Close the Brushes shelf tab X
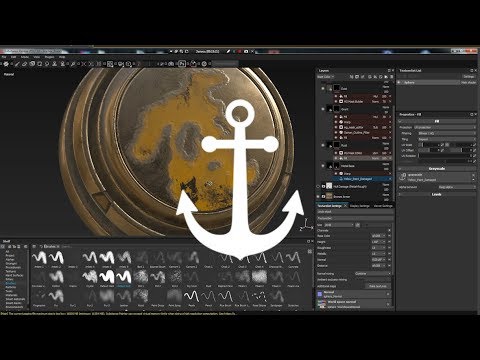The width and height of the screenshot is (480, 360). coord(58,247)
